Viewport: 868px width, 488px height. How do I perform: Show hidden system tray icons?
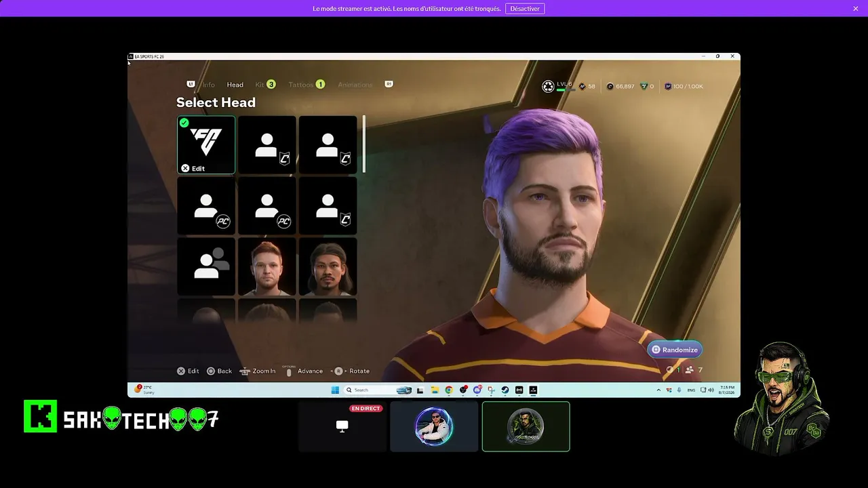pyautogui.click(x=658, y=390)
